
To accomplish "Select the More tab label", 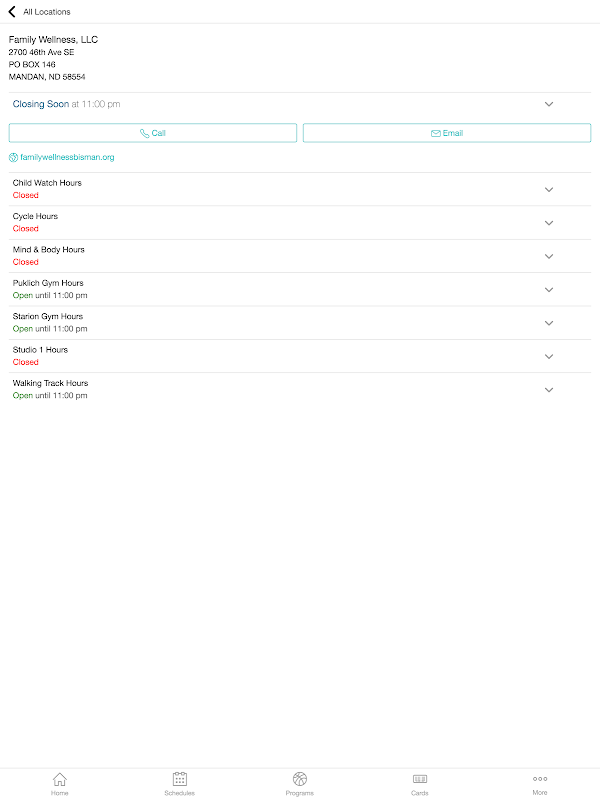I will 540,792.
